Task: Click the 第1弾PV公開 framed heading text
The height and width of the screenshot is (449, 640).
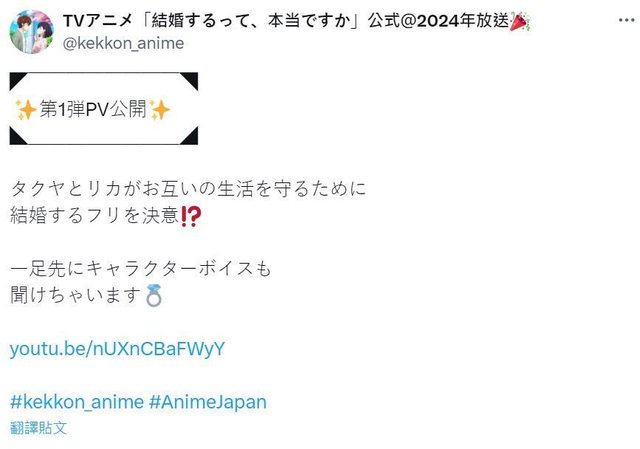Action: click(x=93, y=109)
